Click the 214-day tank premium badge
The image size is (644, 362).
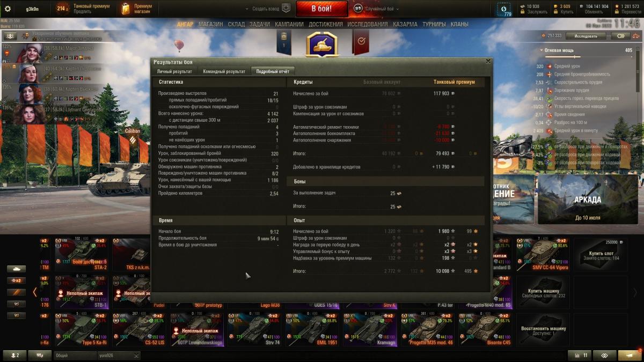[63, 8]
